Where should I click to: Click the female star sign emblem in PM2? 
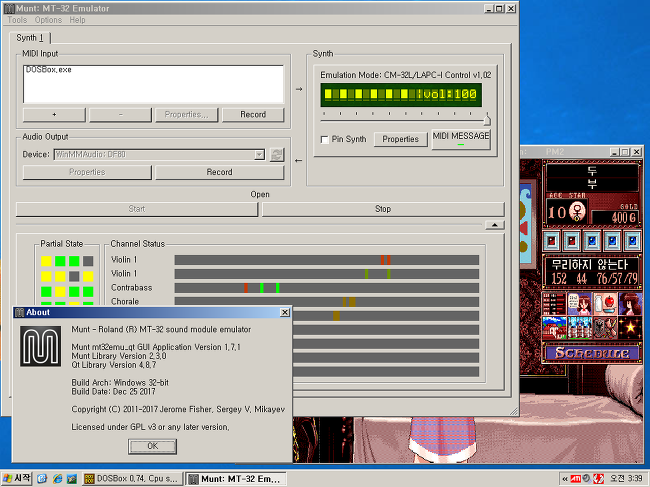(577, 211)
